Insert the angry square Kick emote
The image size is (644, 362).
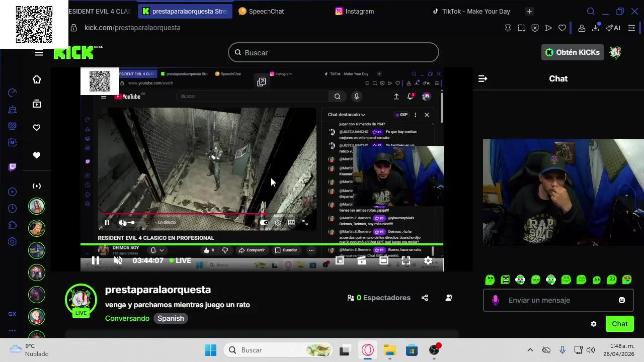(x=505, y=280)
